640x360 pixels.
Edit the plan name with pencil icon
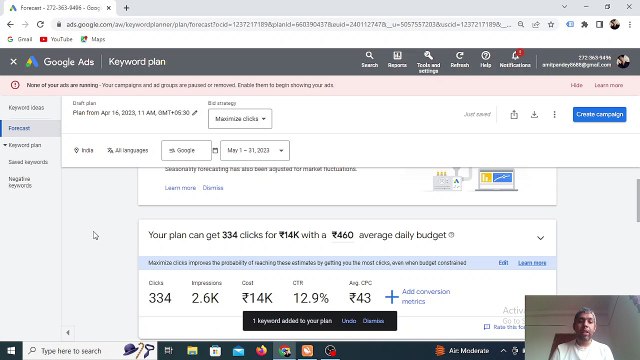(x=195, y=113)
